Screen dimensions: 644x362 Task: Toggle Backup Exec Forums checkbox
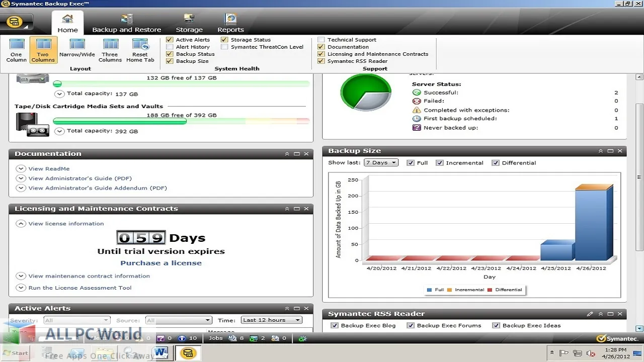click(x=411, y=325)
